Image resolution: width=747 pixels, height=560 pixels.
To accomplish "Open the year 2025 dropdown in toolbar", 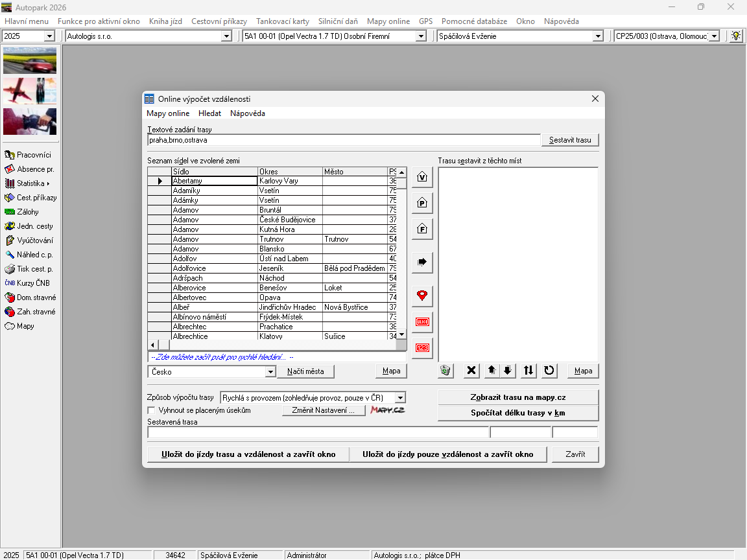I will 49,36.
